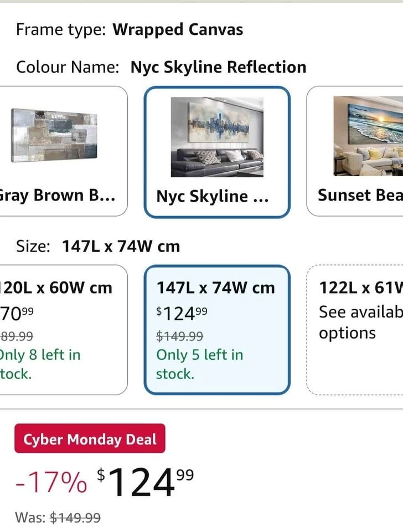Tap 'Only 5 left in stock' notice
Image resolution: width=403 pixels, height=532 pixels.
(x=199, y=364)
